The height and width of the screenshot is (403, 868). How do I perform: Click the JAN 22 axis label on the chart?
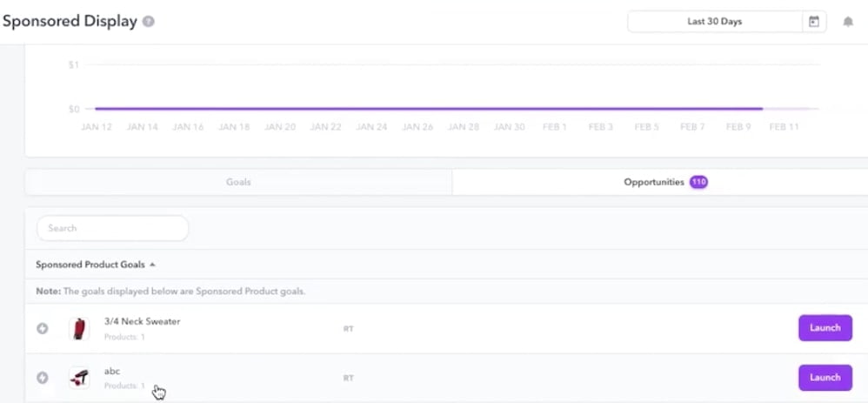pyautogui.click(x=325, y=127)
